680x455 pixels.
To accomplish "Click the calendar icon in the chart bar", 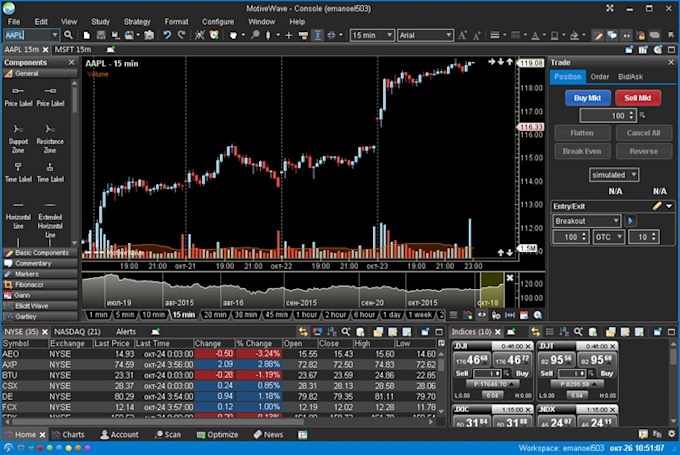I will point(524,315).
